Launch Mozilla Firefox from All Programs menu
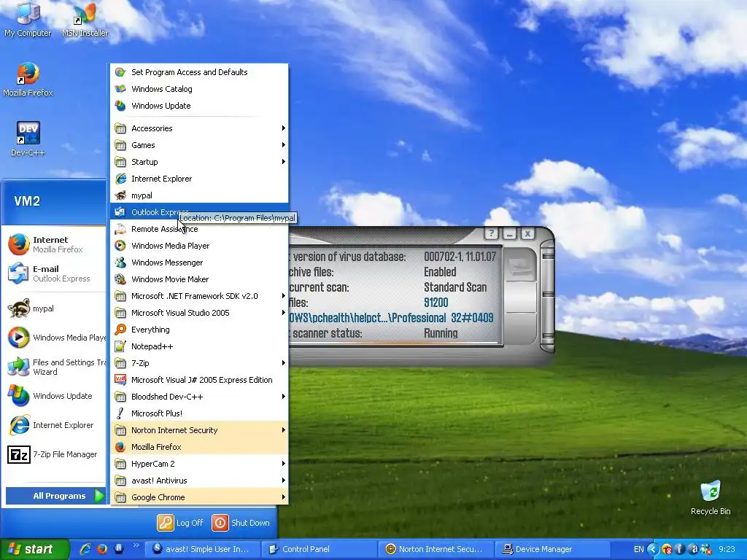The image size is (747, 560). pyautogui.click(x=199, y=447)
